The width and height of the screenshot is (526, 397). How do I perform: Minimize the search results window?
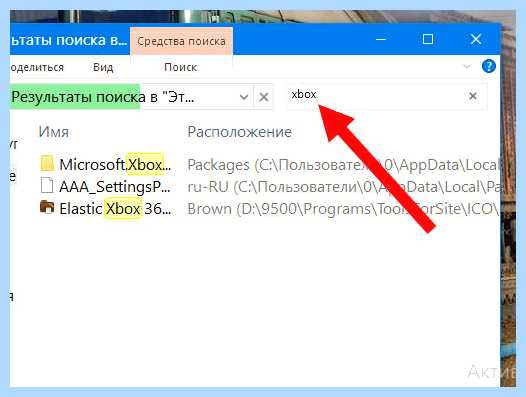pyautogui.click(x=380, y=39)
